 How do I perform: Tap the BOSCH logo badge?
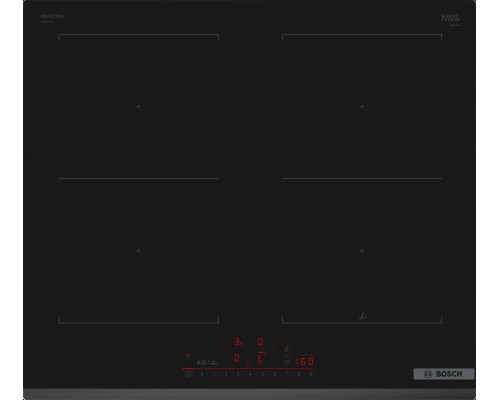point(444,374)
